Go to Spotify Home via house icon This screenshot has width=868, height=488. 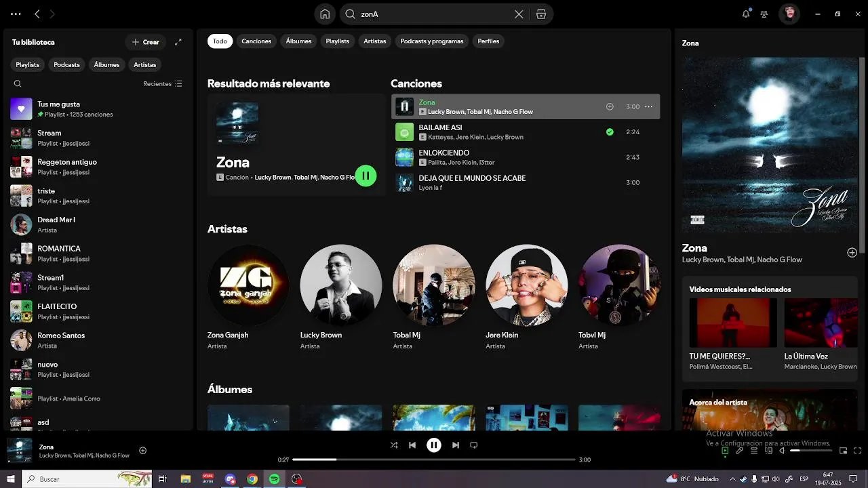click(325, 14)
